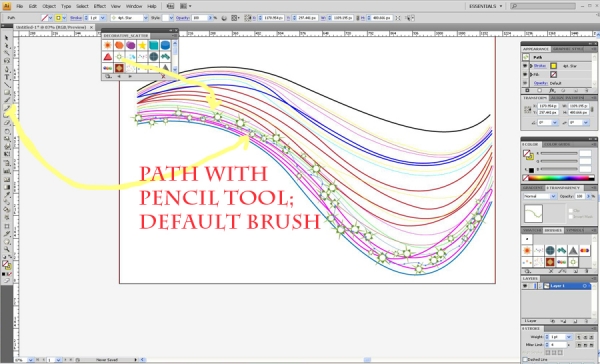The height and width of the screenshot is (364, 600).
Task: Choose the red triangle brush in Decorative Scatter
Action: 108,57
